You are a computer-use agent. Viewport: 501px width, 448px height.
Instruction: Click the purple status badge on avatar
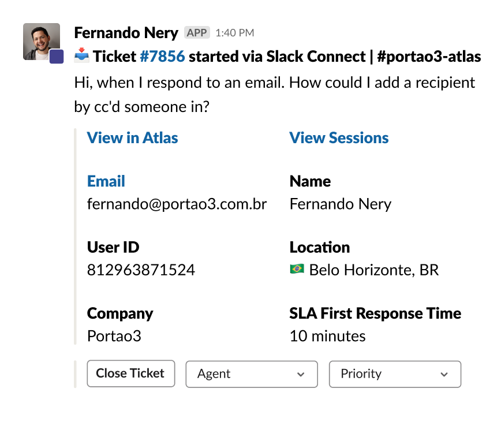(x=56, y=56)
